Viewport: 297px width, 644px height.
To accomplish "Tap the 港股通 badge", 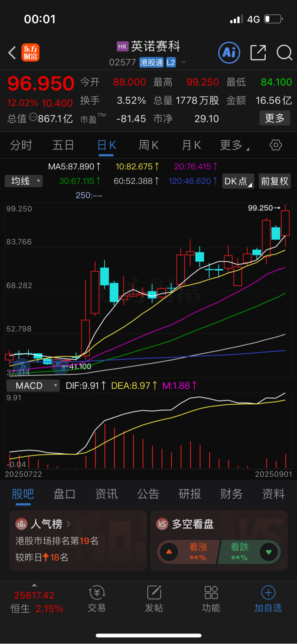I will click(x=152, y=62).
